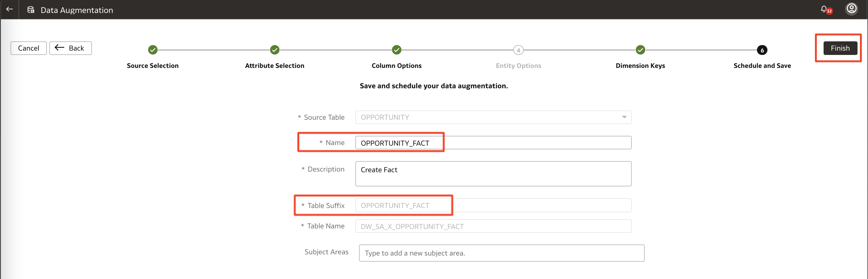Open the notifications bell

coord(825,10)
